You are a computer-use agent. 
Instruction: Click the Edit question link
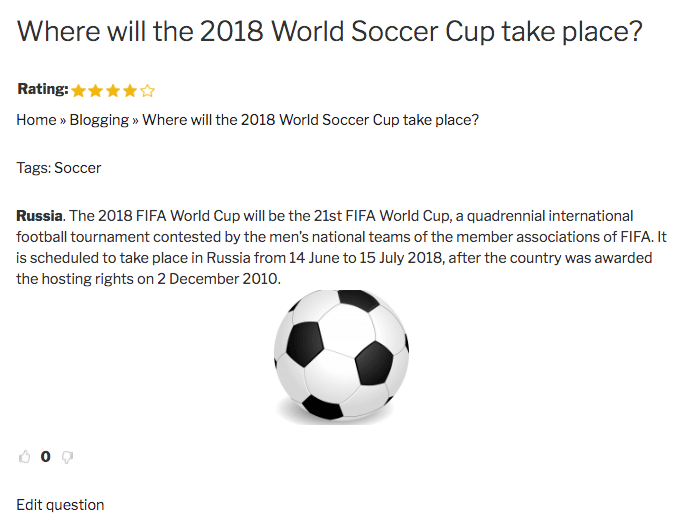coord(60,505)
